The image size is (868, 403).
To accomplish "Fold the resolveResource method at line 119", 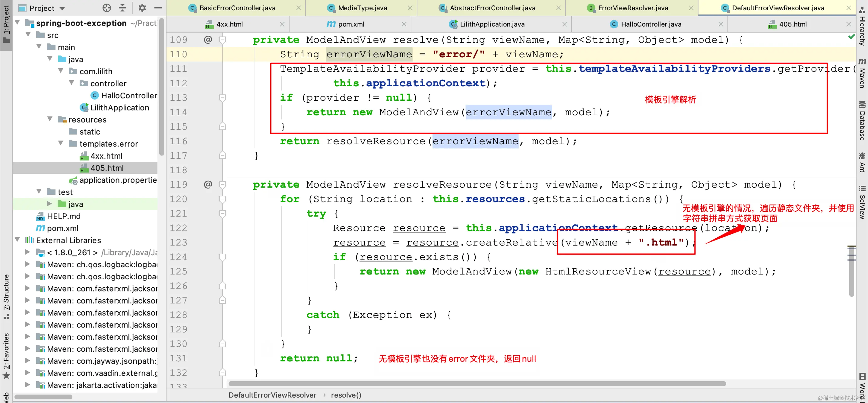I will click(222, 185).
